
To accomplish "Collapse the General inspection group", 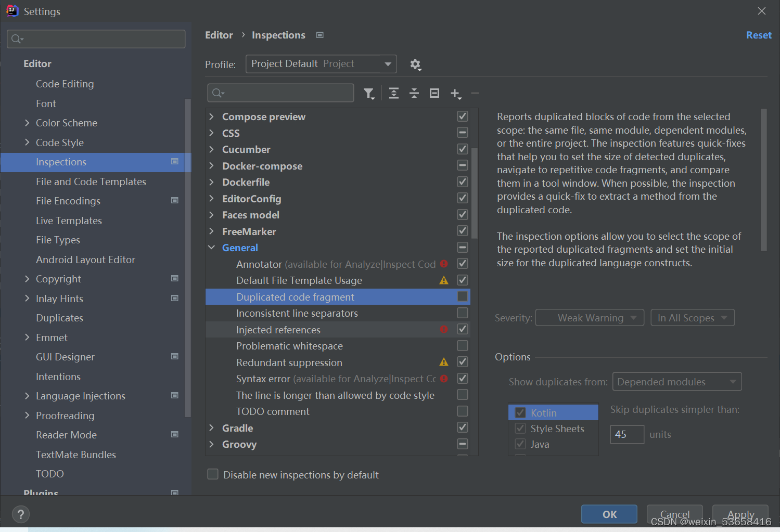I will pyautogui.click(x=212, y=248).
